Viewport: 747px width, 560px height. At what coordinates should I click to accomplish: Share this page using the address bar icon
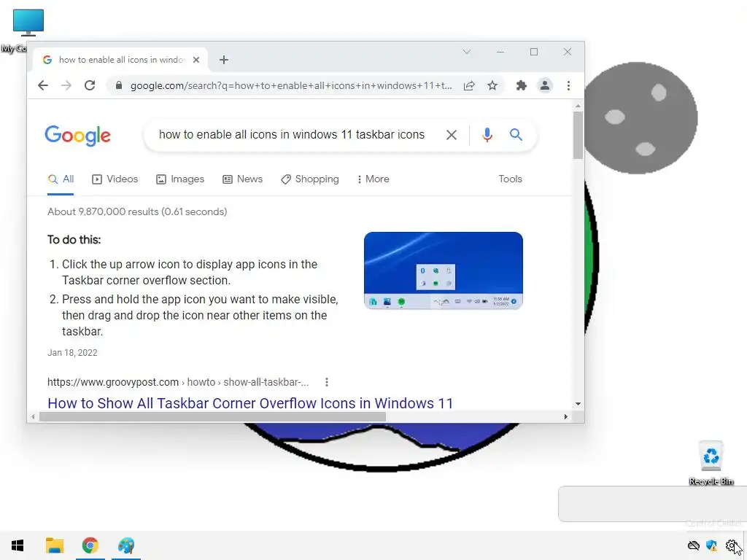(469, 85)
